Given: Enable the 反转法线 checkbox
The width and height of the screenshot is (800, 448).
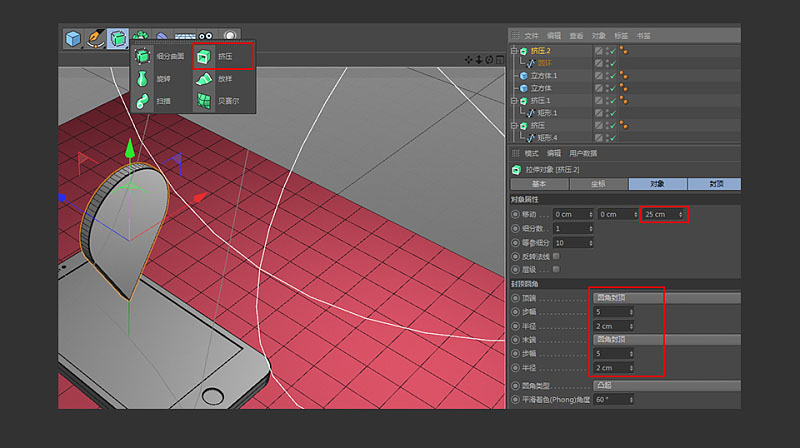Looking at the screenshot, I should (556, 256).
